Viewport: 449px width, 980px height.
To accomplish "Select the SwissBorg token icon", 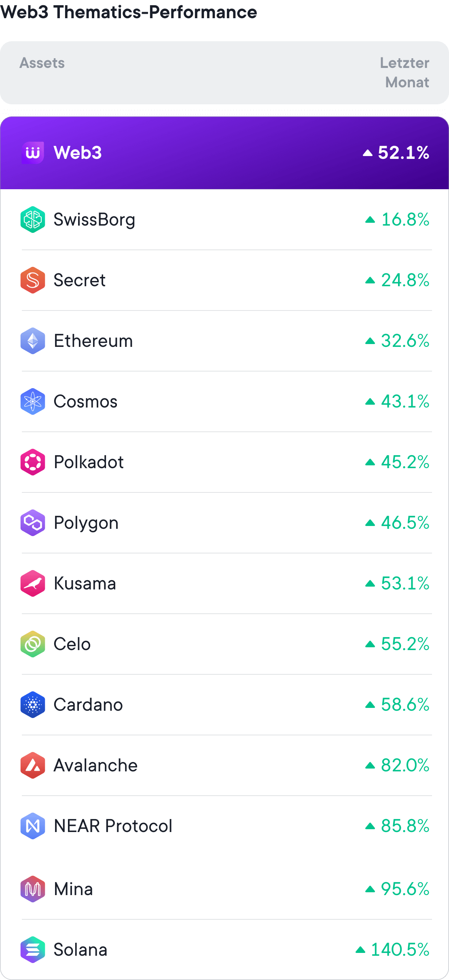I will pos(33,220).
